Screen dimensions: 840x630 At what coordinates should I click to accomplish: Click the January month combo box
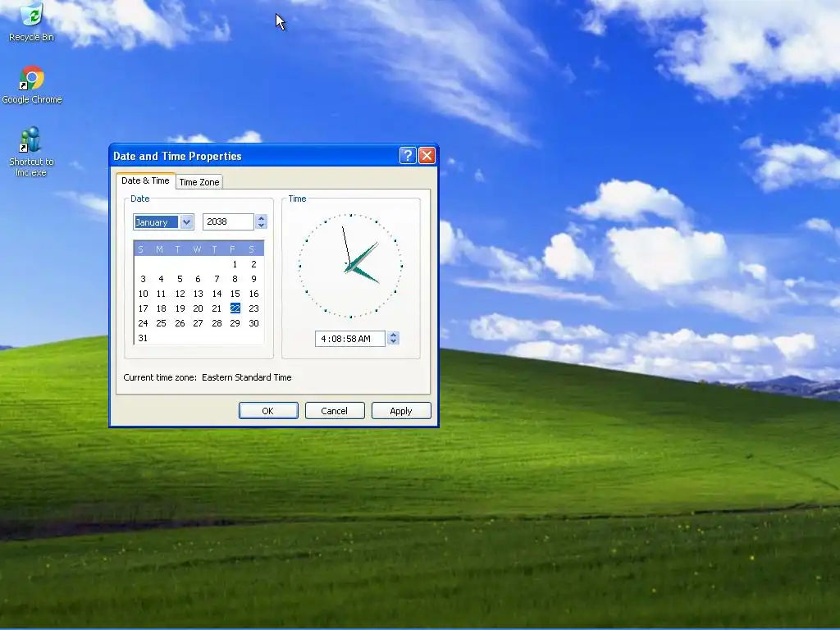pyautogui.click(x=163, y=221)
